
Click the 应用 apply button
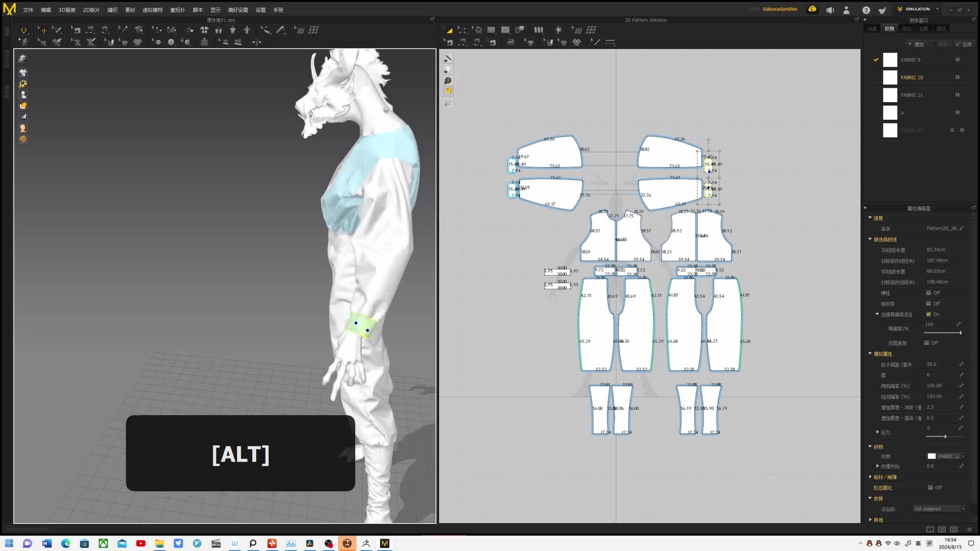[964, 44]
